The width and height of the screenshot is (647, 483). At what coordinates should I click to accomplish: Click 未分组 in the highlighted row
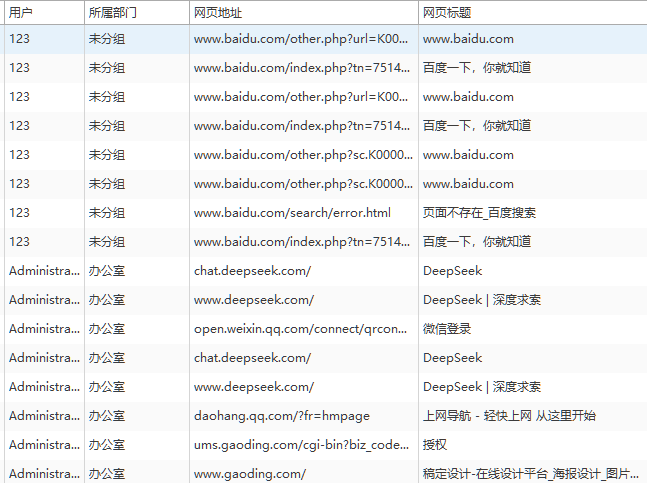107,39
